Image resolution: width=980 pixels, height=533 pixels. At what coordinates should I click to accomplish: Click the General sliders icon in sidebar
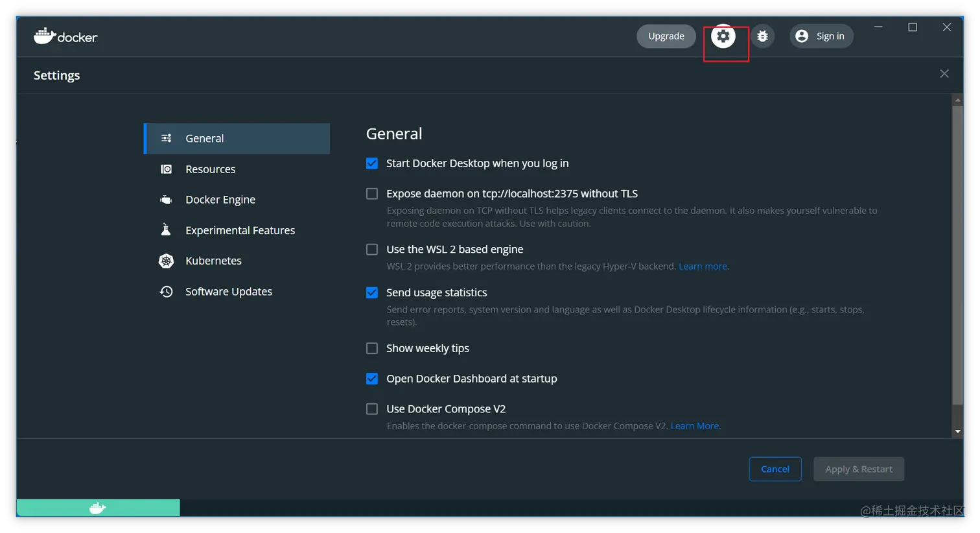point(167,138)
